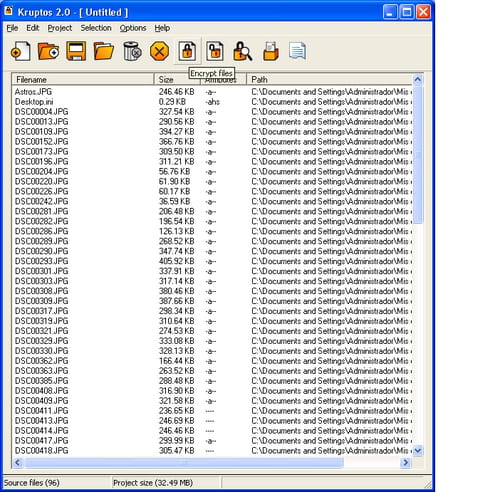This screenshot has height=492, width=500.
Task: Select the file DSC00308.JPG
Action: [x=42, y=291]
